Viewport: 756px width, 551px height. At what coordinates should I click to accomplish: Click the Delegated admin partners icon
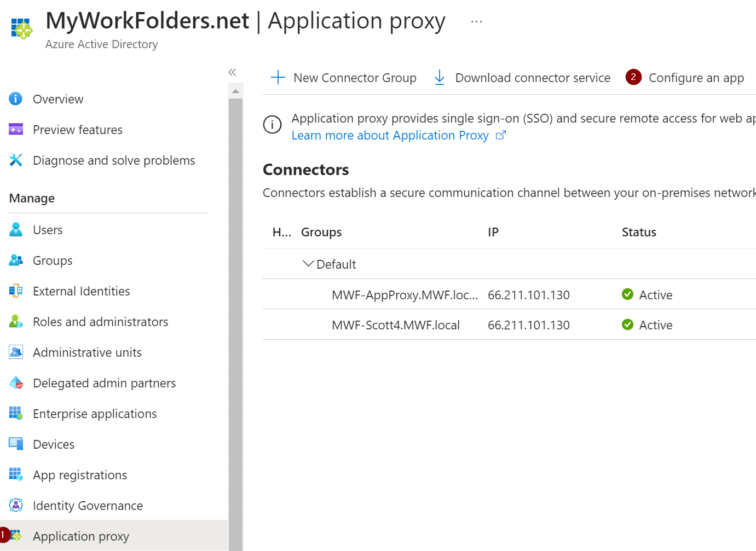click(x=16, y=383)
